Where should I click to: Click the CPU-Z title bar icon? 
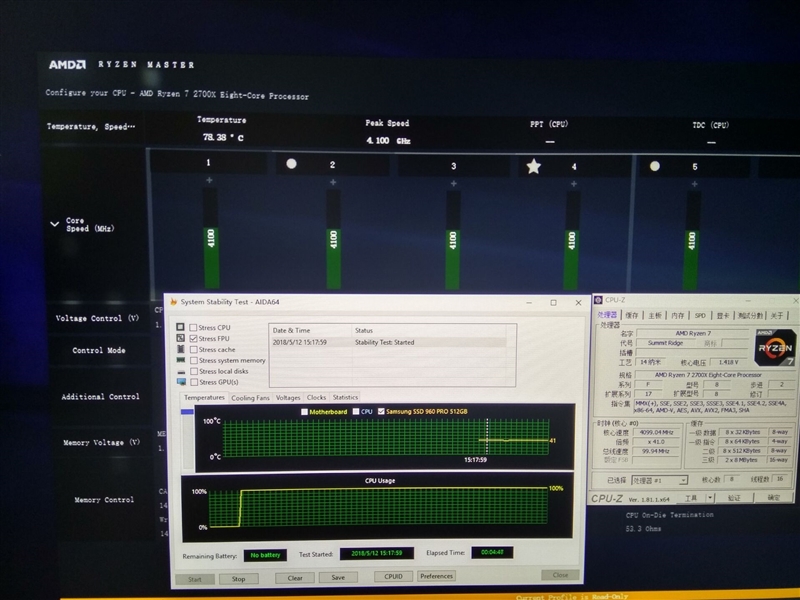[598, 301]
